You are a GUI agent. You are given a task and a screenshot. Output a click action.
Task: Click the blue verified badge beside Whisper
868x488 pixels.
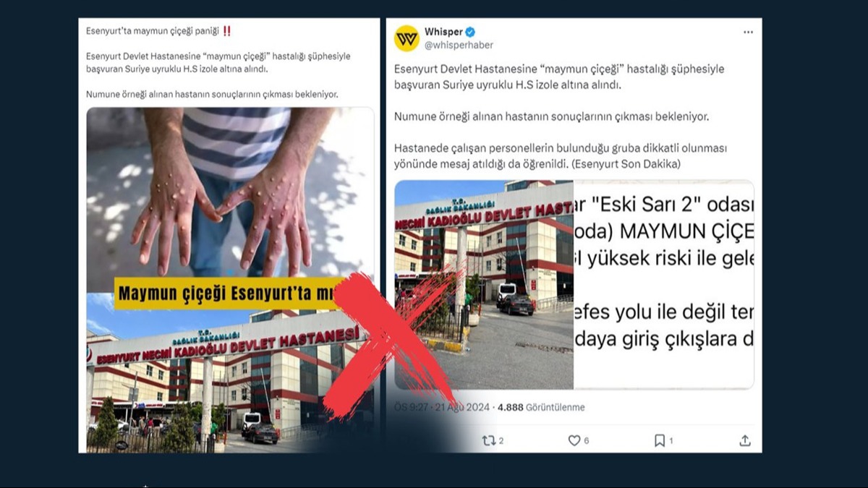(x=470, y=32)
